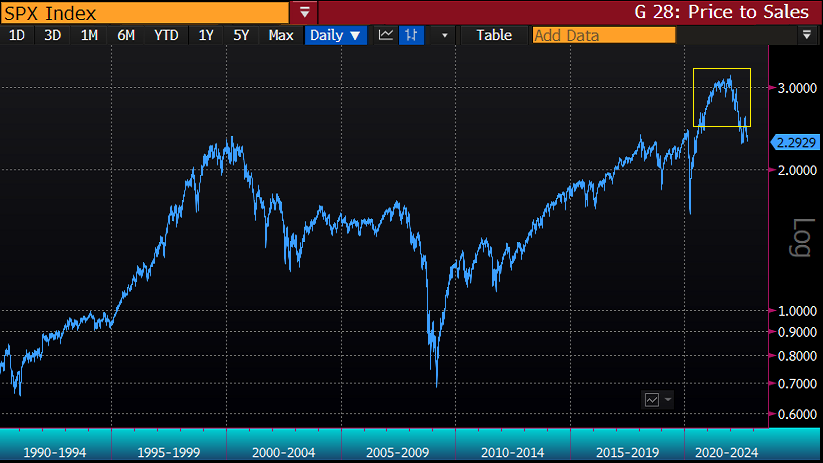
Task: Set range to 1Y
Action: point(206,35)
